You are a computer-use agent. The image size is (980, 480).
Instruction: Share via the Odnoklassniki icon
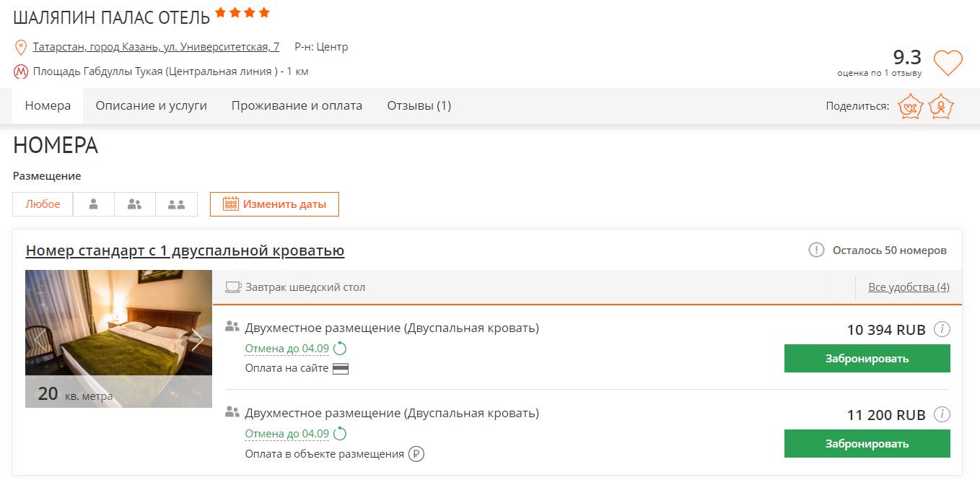point(941,107)
